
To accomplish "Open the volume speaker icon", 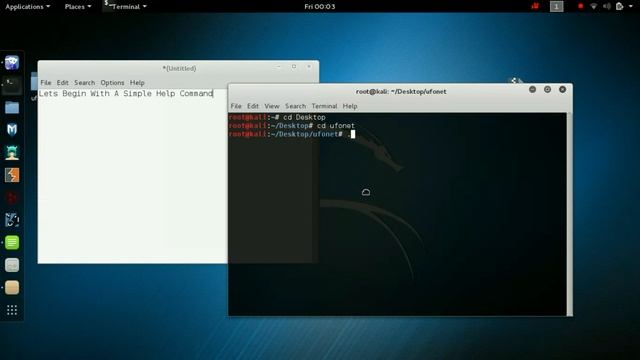I will click(x=607, y=6).
